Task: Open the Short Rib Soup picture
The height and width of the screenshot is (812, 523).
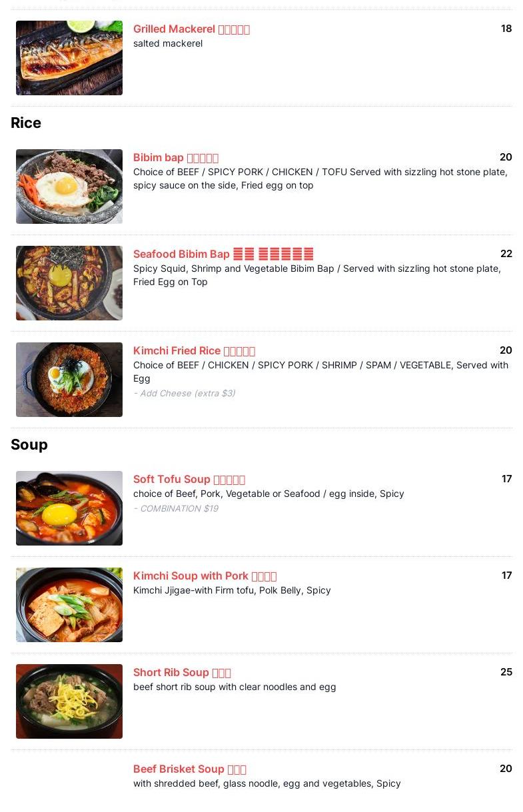Action: 69,701
